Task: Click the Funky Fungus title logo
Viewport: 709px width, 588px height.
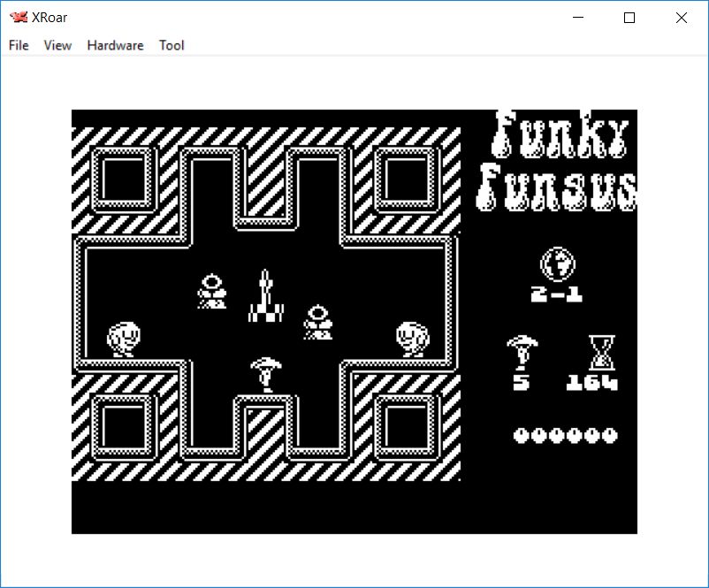Action: tap(559, 161)
